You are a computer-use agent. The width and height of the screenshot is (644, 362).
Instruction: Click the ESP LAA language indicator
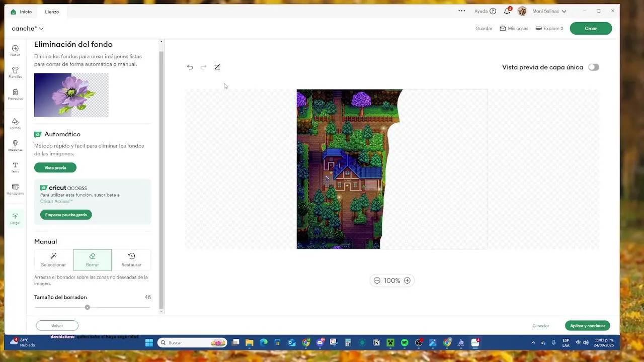(566, 343)
